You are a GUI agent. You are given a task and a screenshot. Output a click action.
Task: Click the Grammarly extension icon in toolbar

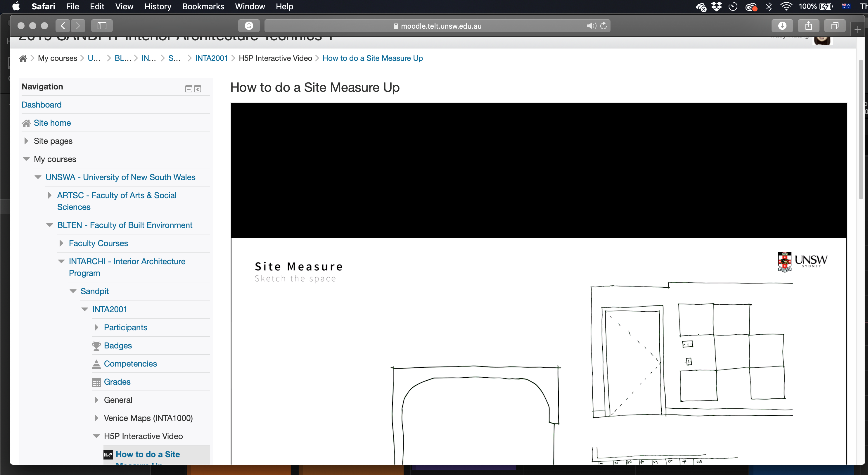[249, 26]
